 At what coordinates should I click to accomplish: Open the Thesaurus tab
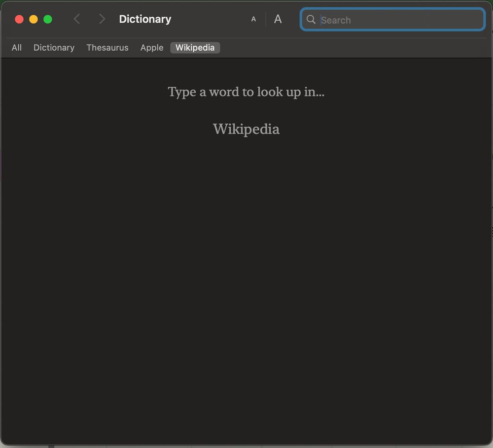[107, 48]
